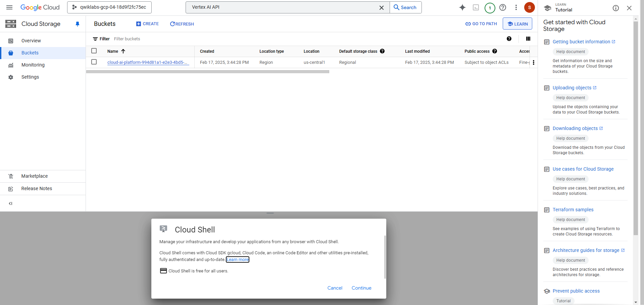Screen dimensions: 644x305
Task: Open Use cases for Cloud Storage link
Action: 583,169
